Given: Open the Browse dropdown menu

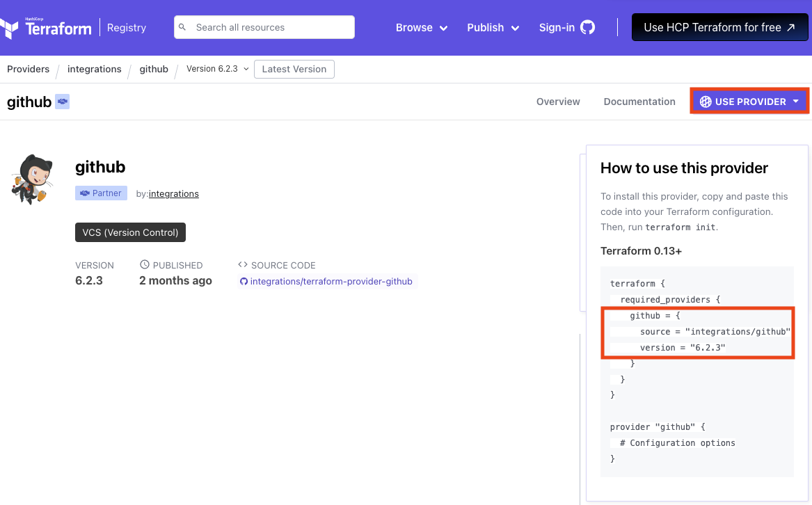Looking at the screenshot, I should point(421,27).
